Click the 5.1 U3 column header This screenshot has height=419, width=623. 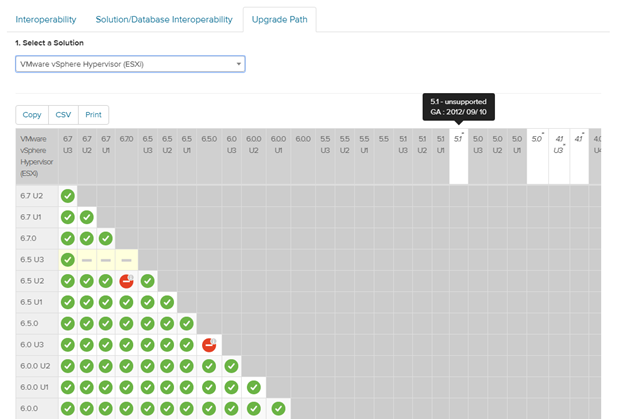pyautogui.click(x=403, y=156)
